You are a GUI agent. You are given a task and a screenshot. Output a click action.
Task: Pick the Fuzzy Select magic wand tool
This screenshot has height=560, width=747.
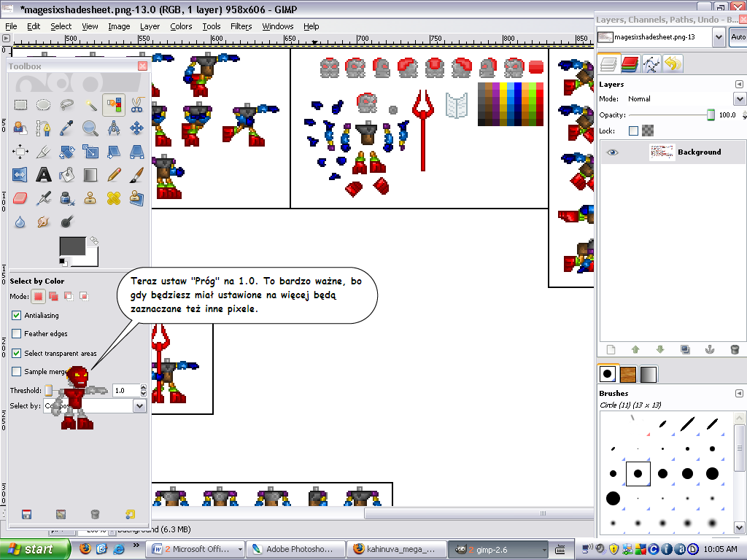90,105
